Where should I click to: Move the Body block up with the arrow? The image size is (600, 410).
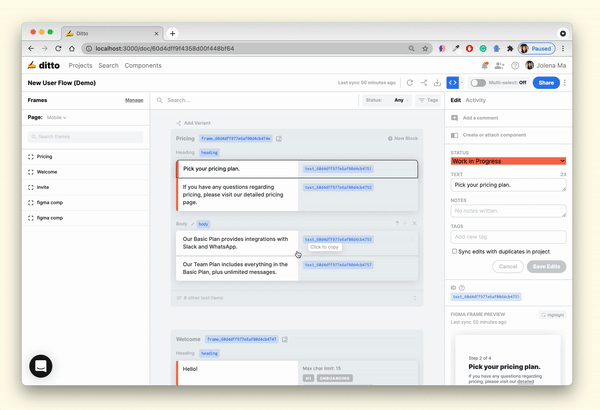(397, 223)
